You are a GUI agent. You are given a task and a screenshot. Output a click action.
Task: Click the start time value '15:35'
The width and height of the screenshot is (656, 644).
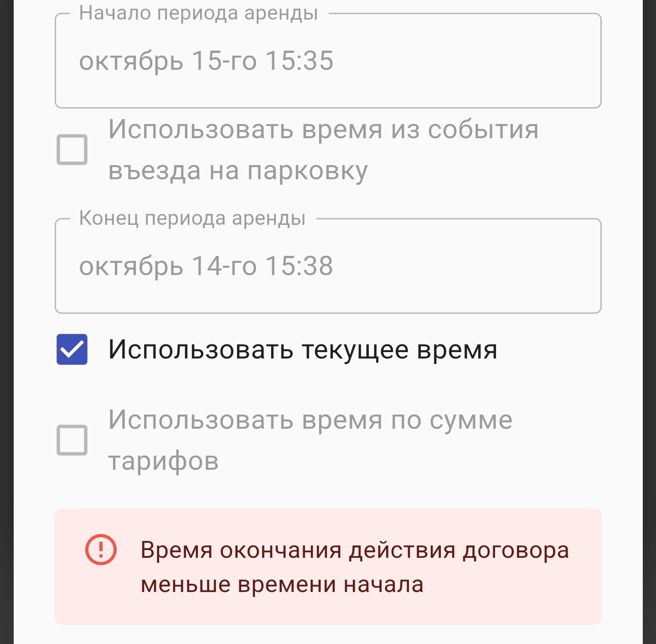[300, 61]
